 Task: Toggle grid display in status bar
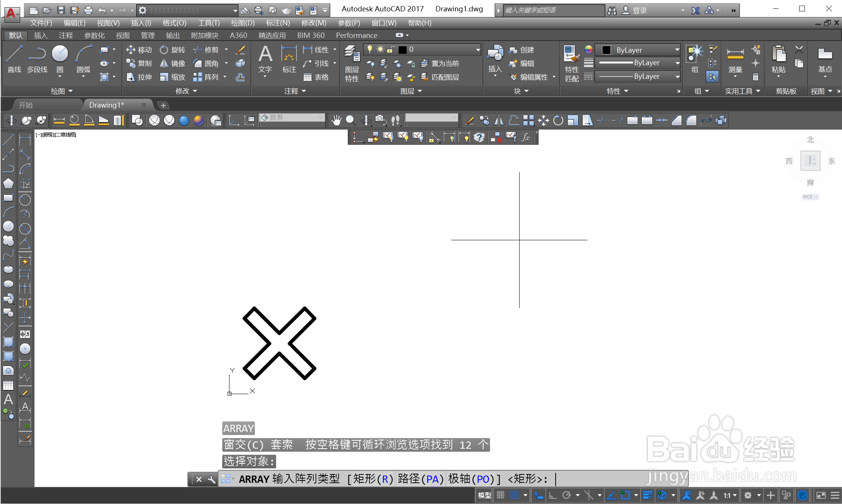click(501, 495)
